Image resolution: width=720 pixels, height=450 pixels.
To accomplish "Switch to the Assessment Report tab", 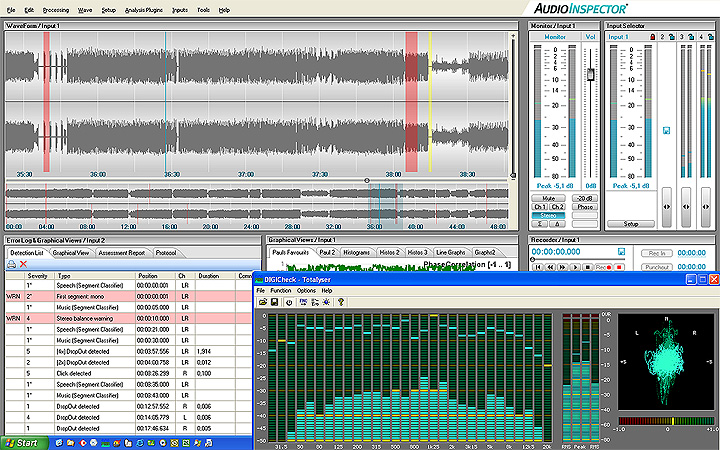I will (x=122, y=253).
